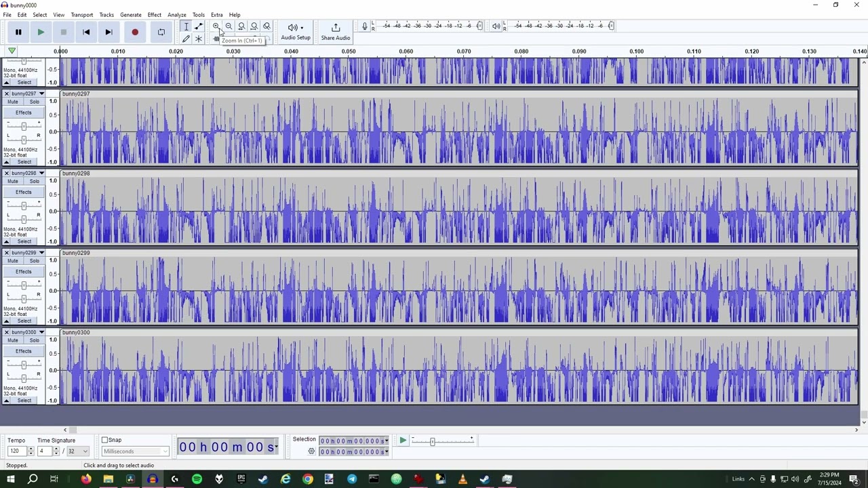This screenshot has width=868, height=488.
Task: Solo the bunny0299 track
Action: pos(34,260)
